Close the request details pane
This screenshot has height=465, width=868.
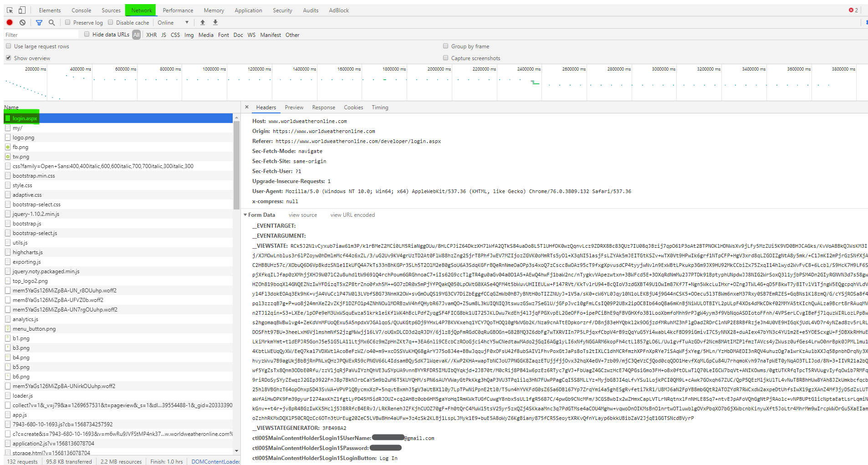[247, 107]
